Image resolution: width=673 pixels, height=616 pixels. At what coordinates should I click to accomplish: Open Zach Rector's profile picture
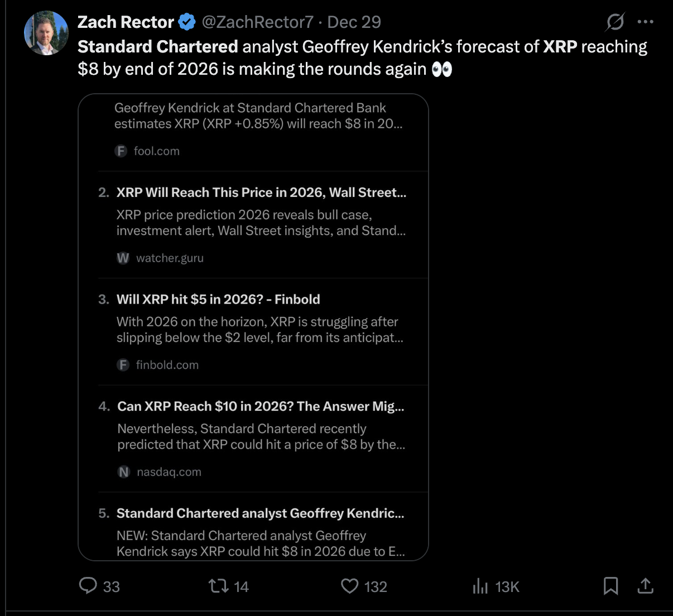coord(46,33)
